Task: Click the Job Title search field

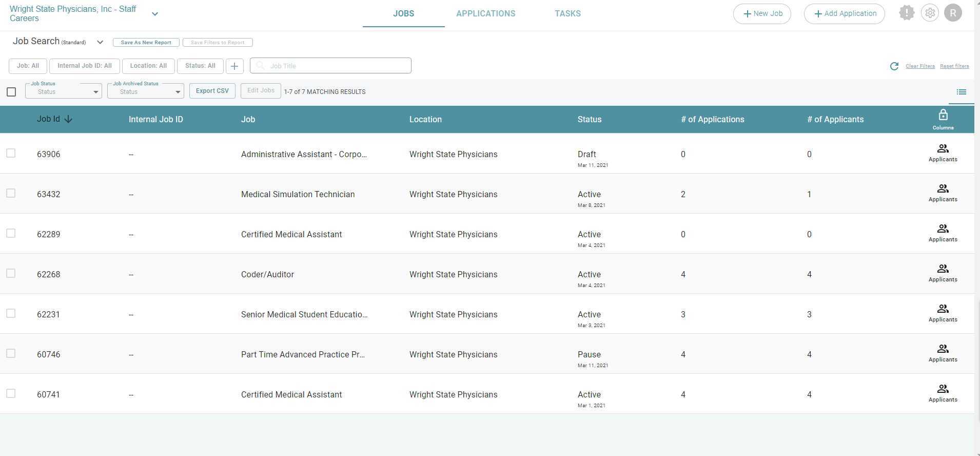Action: (x=330, y=66)
